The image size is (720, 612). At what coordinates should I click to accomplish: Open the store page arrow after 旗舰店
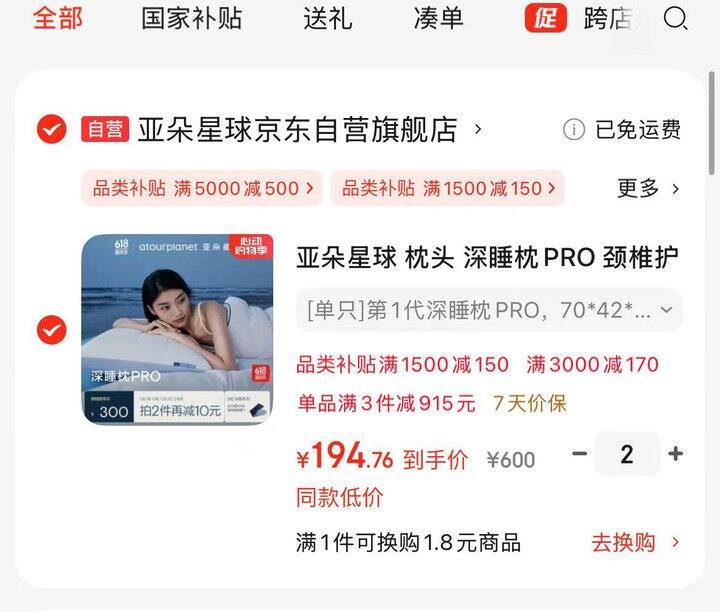(x=478, y=129)
